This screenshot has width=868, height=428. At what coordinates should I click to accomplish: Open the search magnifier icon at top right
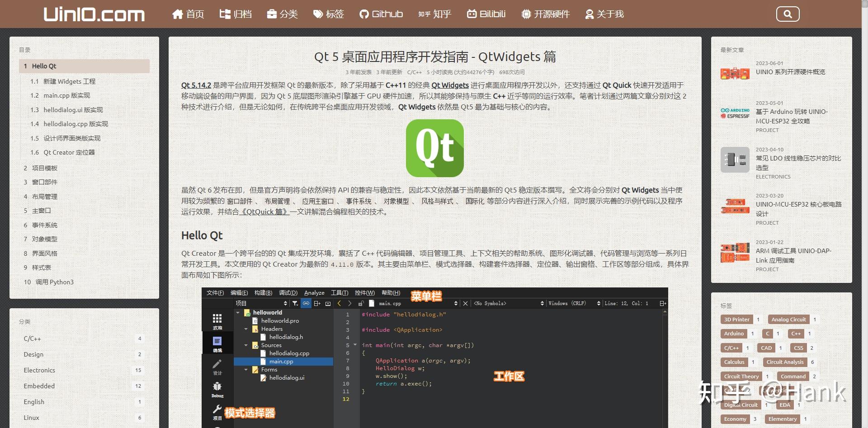point(788,14)
